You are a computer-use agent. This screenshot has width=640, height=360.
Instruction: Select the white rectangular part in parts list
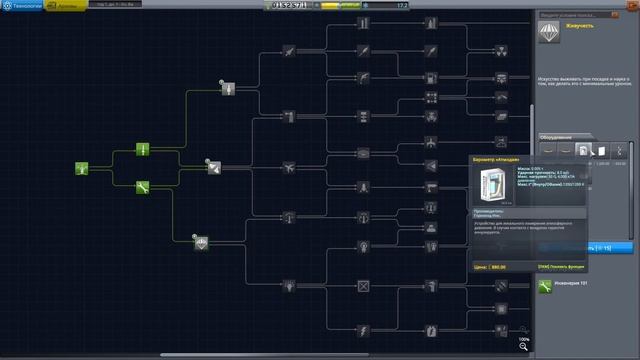601,151
